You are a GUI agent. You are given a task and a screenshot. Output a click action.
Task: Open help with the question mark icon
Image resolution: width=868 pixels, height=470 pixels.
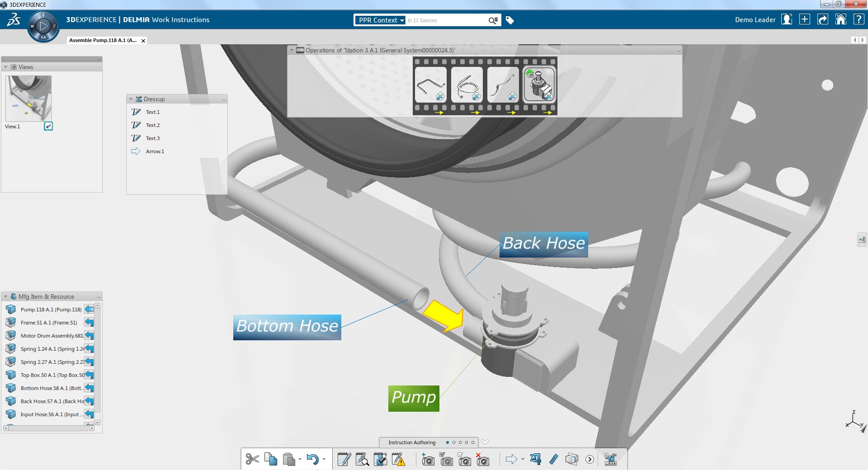(x=859, y=19)
